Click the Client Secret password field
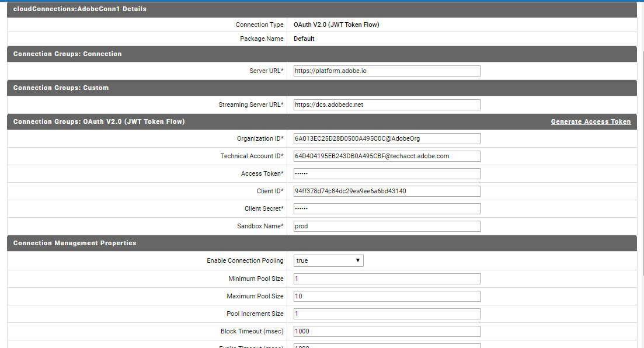The height and width of the screenshot is (348, 644). tap(387, 208)
